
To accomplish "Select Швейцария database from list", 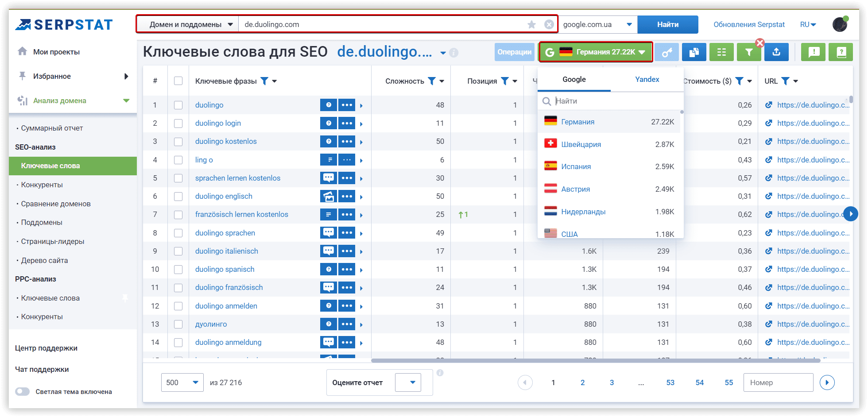I will point(609,144).
